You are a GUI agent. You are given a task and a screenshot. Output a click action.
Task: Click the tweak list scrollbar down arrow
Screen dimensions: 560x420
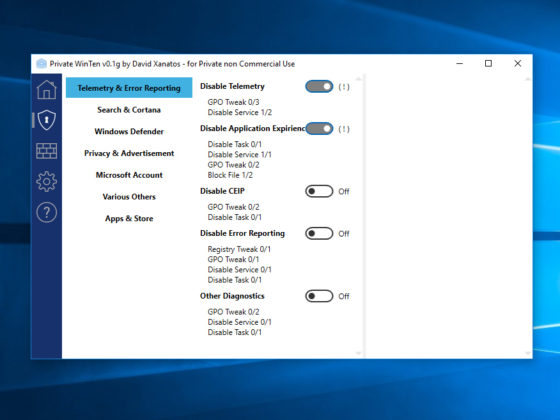[359, 353]
